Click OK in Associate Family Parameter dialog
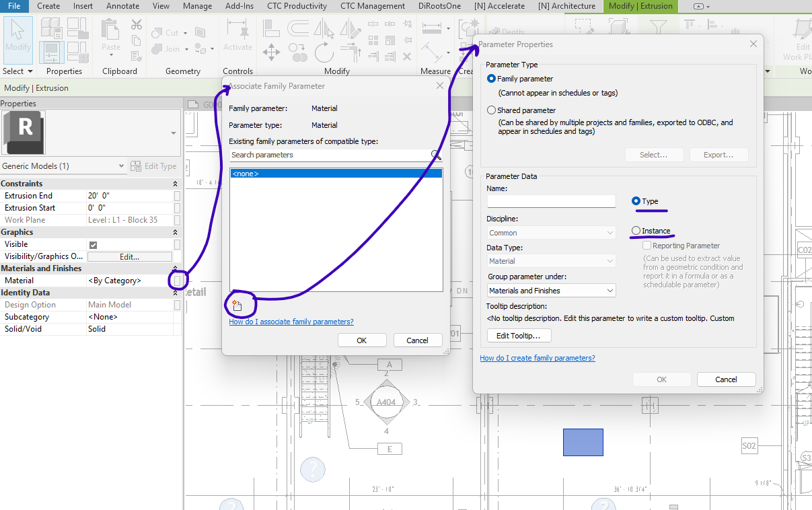 click(x=362, y=340)
